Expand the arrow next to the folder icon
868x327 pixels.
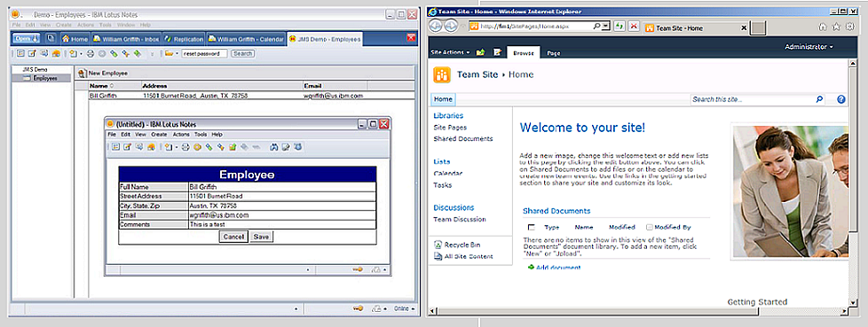tap(178, 53)
